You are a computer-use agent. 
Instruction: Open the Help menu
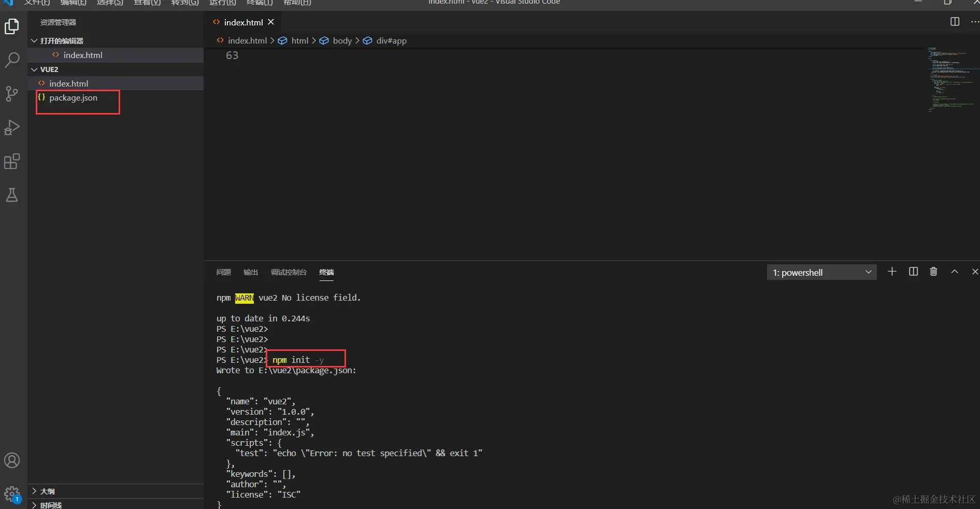[x=297, y=2]
